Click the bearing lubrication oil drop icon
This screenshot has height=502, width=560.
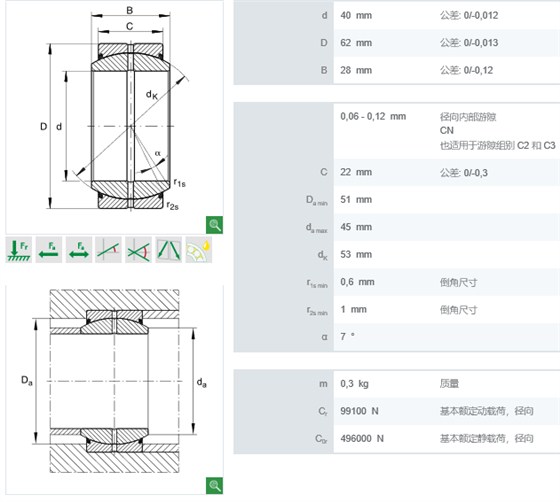[199, 250]
